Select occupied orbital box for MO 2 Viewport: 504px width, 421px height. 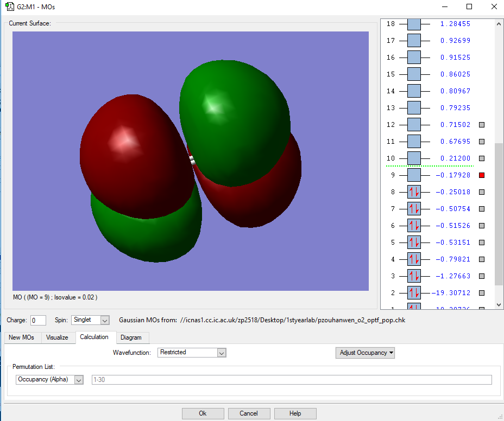coord(414,293)
